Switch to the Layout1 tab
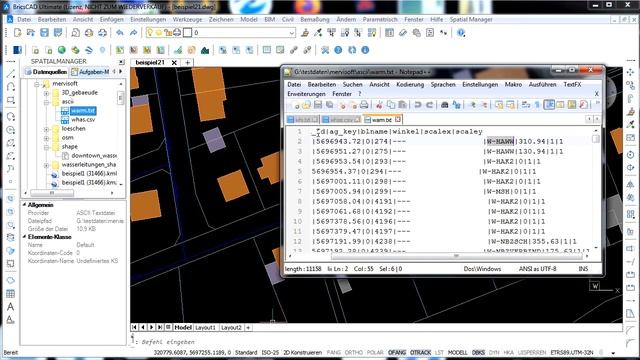 pyautogui.click(x=205, y=327)
